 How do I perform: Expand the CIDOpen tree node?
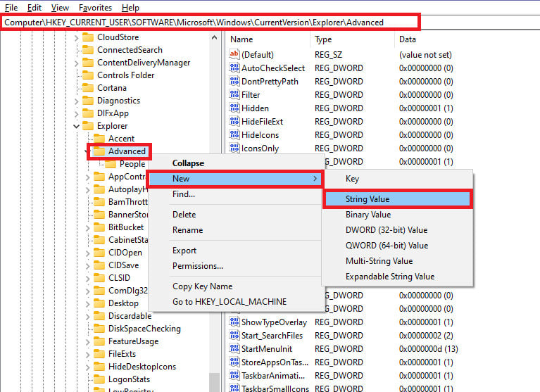(x=87, y=253)
